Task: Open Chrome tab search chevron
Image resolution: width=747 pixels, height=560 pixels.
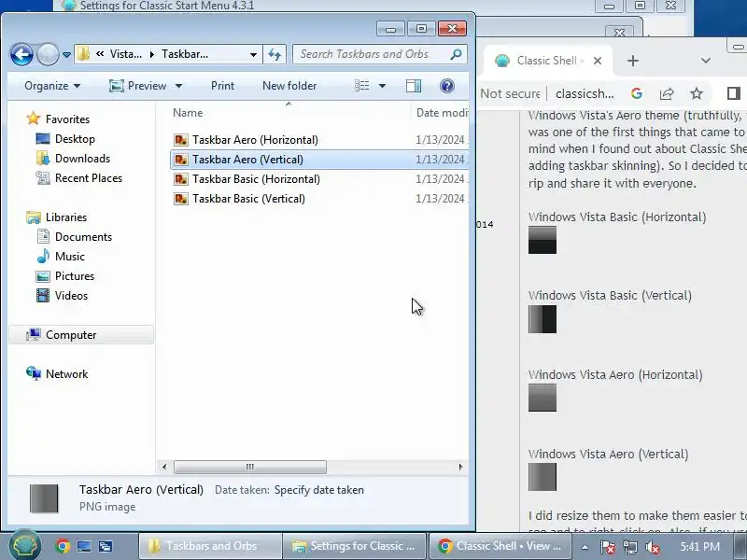Action: click(706, 61)
